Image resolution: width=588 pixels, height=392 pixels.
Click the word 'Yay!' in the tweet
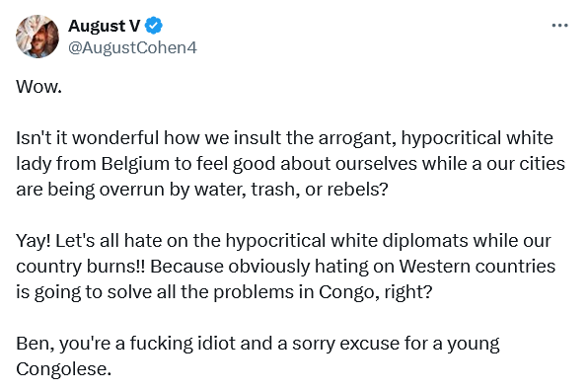(x=33, y=241)
